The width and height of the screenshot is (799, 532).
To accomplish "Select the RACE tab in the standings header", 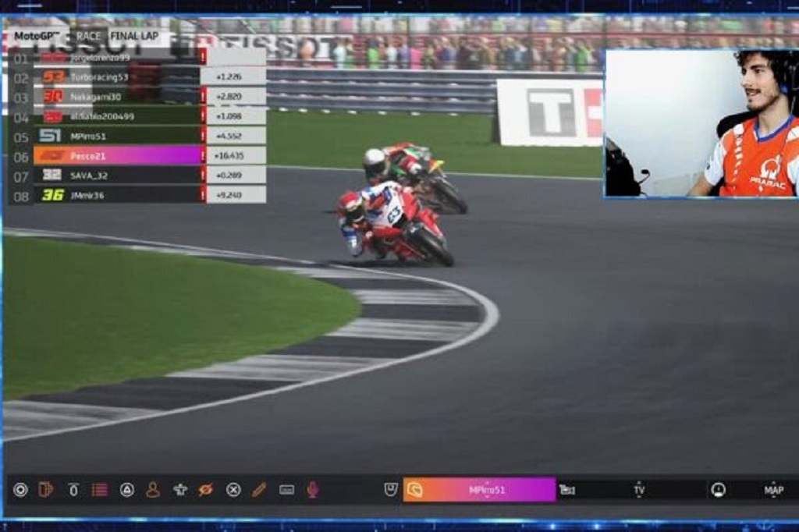I will pos(89,36).
